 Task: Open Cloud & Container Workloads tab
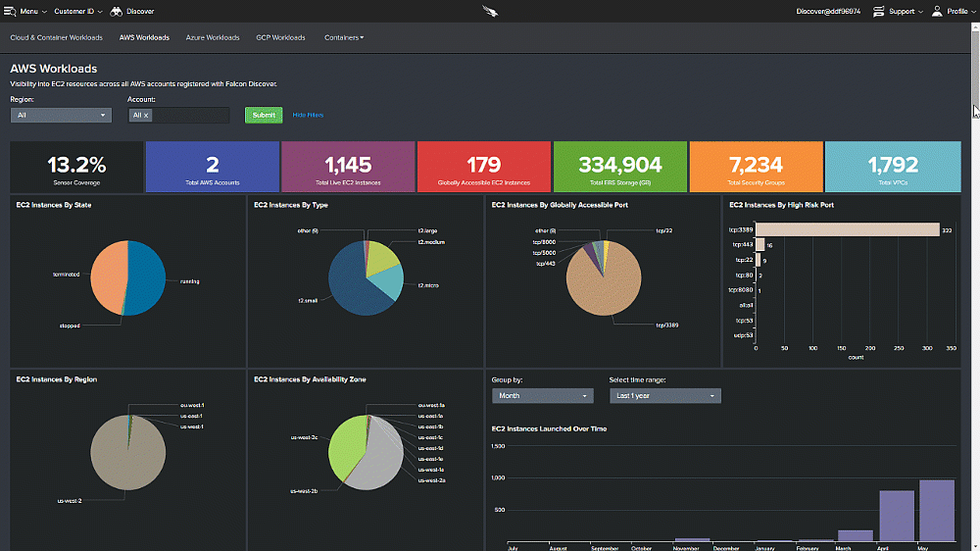pos(56,38)
